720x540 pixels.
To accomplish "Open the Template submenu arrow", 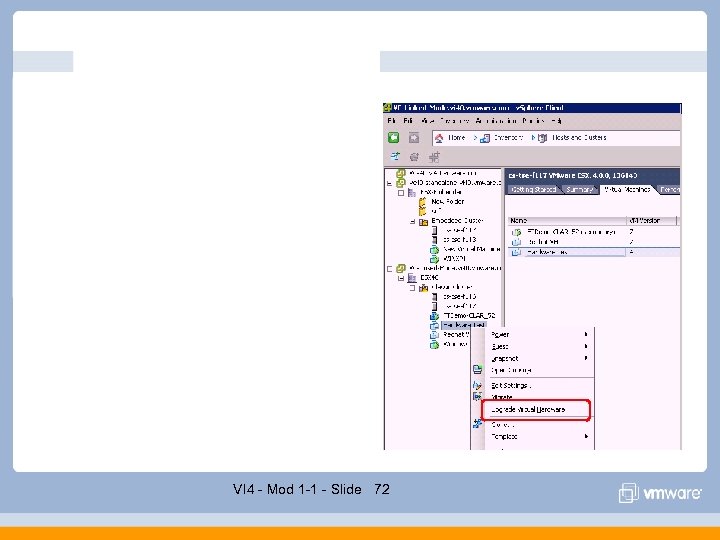I will 586,436.
